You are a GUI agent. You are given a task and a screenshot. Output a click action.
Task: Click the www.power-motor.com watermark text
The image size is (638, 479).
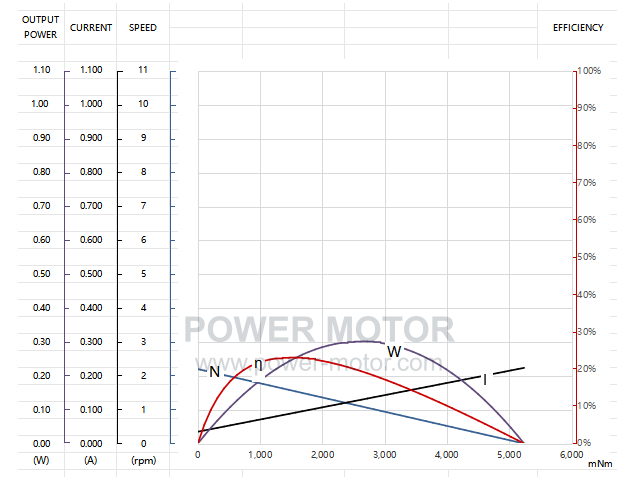tap(318, 363)
